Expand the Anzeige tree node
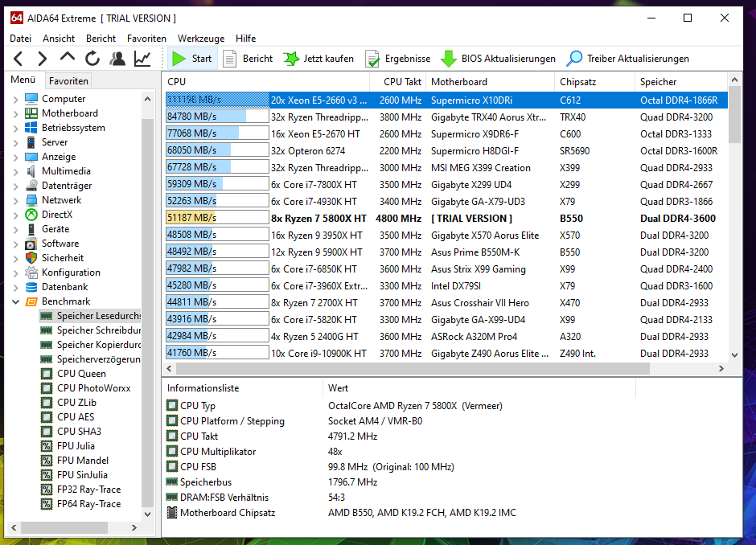756x545 pixels. point(15,157)
